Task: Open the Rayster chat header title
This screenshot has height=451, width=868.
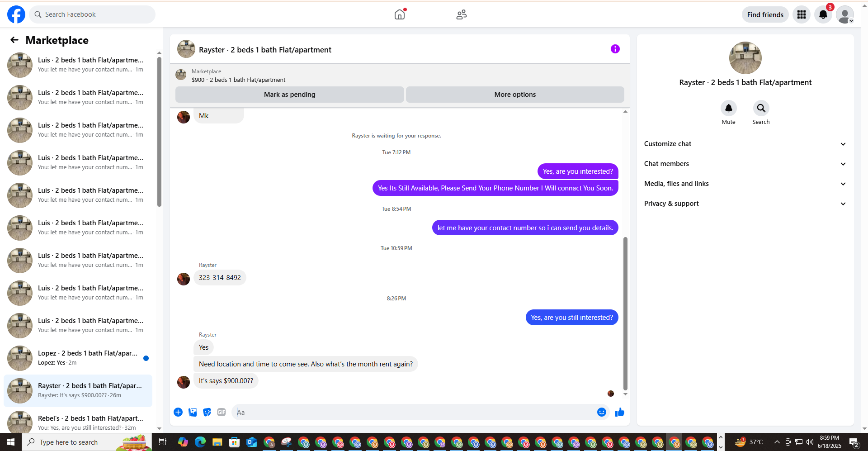Action: pos(265,50)
